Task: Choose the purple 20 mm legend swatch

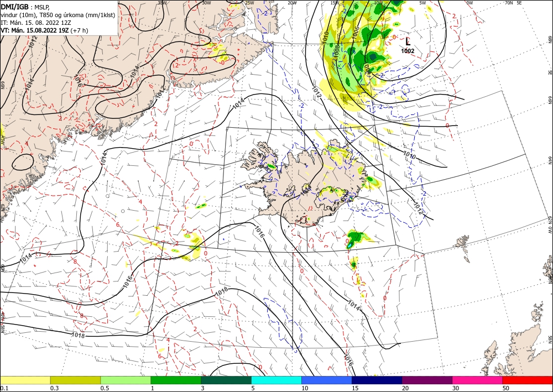Action: [x=427, y=380]
